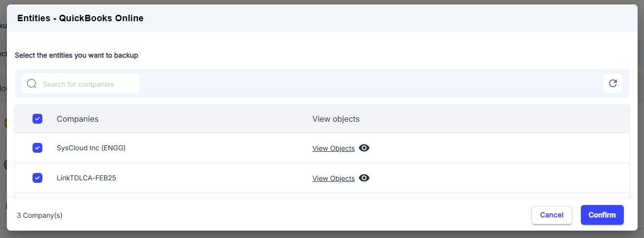Toggle the select-all Companies checkbox
644x238 pixels.
37,119
